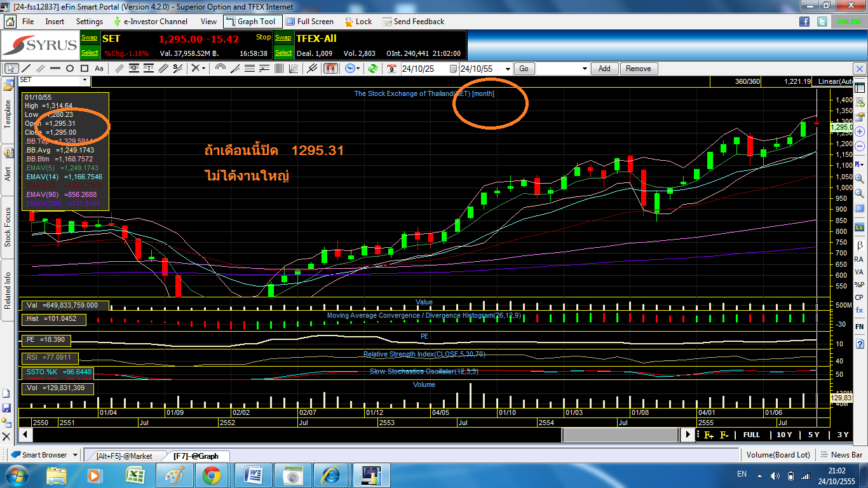The height and width of the screenshot is (488, 868).
Task: Click Send Feedback
Action: tap(413, 22)
